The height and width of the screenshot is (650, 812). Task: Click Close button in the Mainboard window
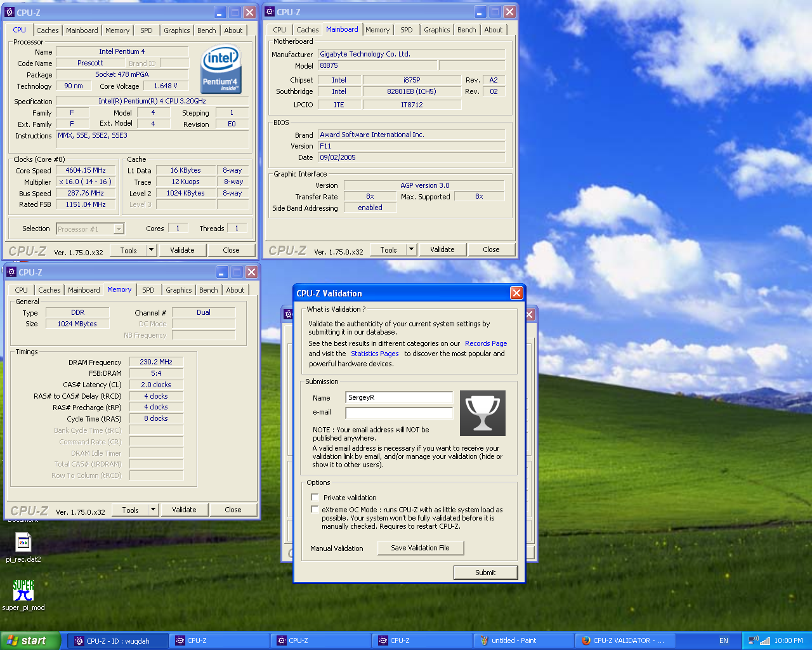[x=491, y=249]
